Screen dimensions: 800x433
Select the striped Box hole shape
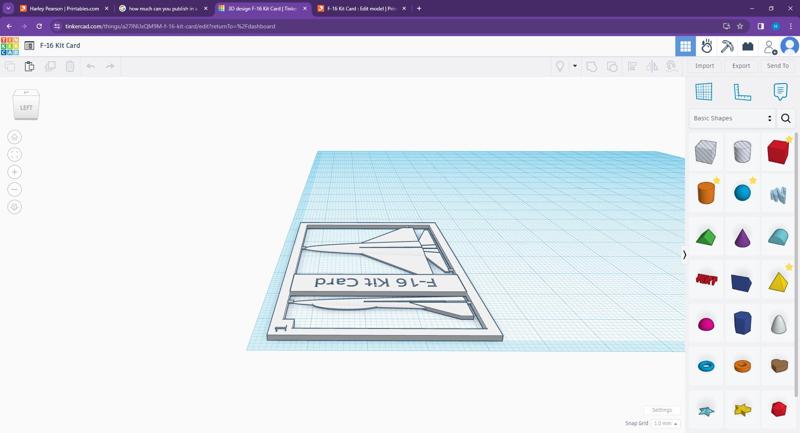[x=706, y=151]
